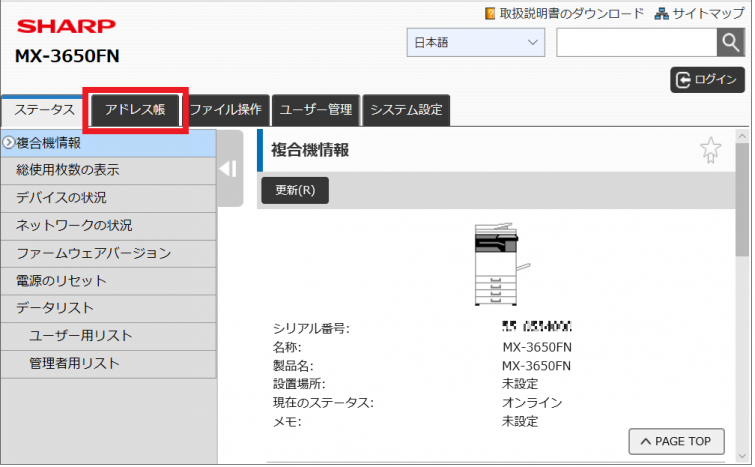Viewport: 755px width, 467px height.
Task: Open 管理者用リスト submenu item
Action: (x=108, y=364)
